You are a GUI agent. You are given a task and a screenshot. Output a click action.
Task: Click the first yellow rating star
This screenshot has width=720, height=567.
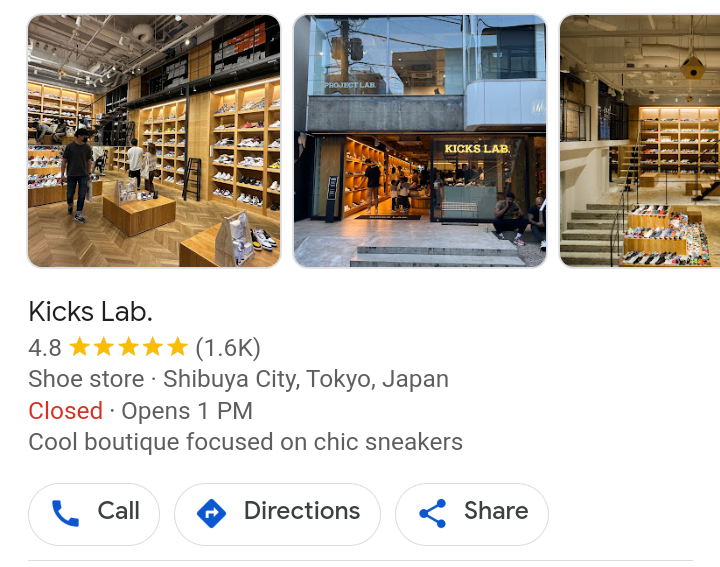(79, 347)
